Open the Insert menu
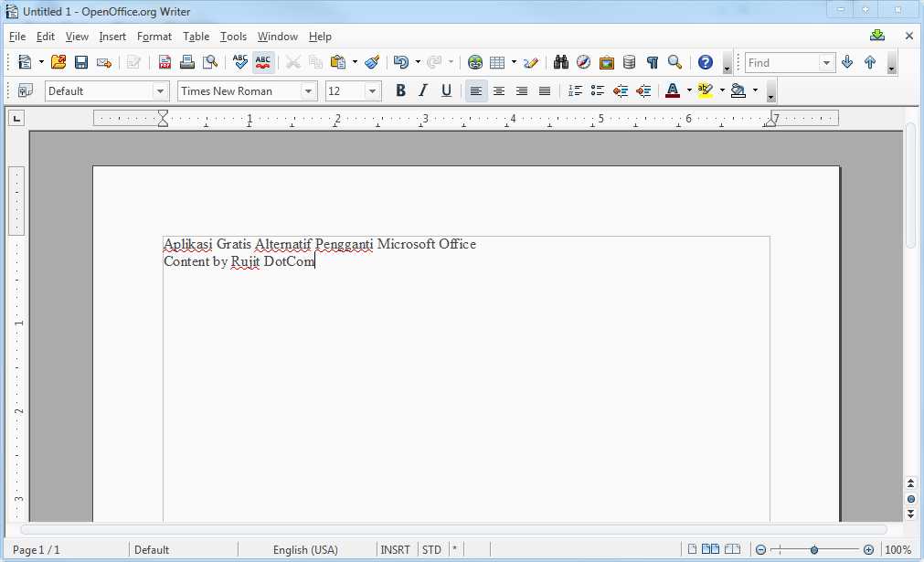This screenshot has height=562, width=924. pyautogui.click(x=112, y=37)
